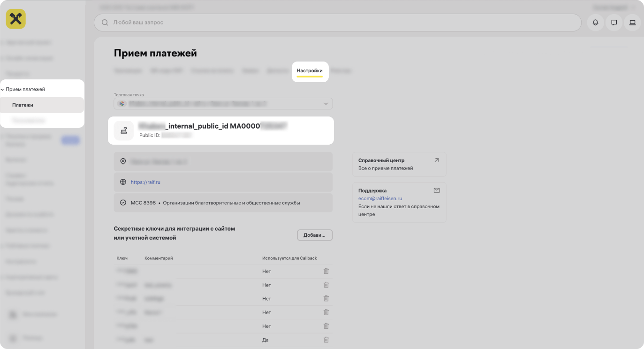Open notifications via the bell icon
The height and width of the screenshot is (349, 644).
(595, 23)
